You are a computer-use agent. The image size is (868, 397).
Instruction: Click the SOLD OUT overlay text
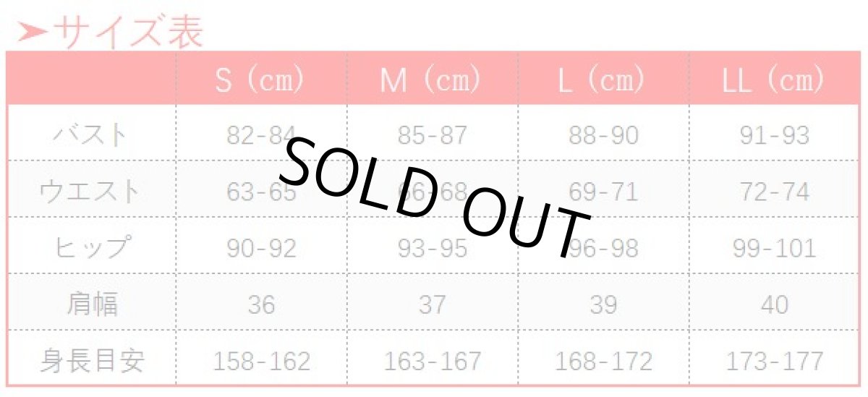pyautogui.click(x=434, y=195)
